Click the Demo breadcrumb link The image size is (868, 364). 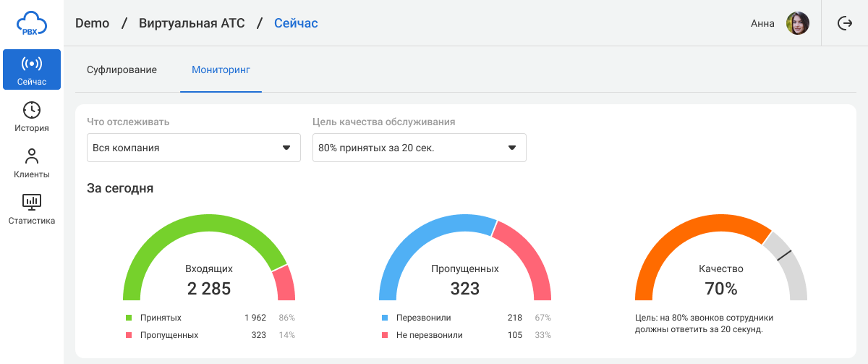[92, 23]
